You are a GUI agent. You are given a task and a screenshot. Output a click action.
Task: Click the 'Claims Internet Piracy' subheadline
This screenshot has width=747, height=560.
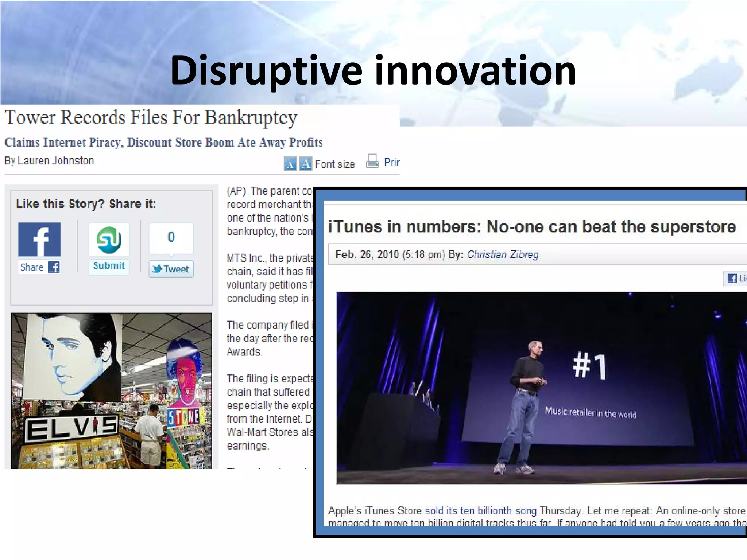(x=163, y=142)
